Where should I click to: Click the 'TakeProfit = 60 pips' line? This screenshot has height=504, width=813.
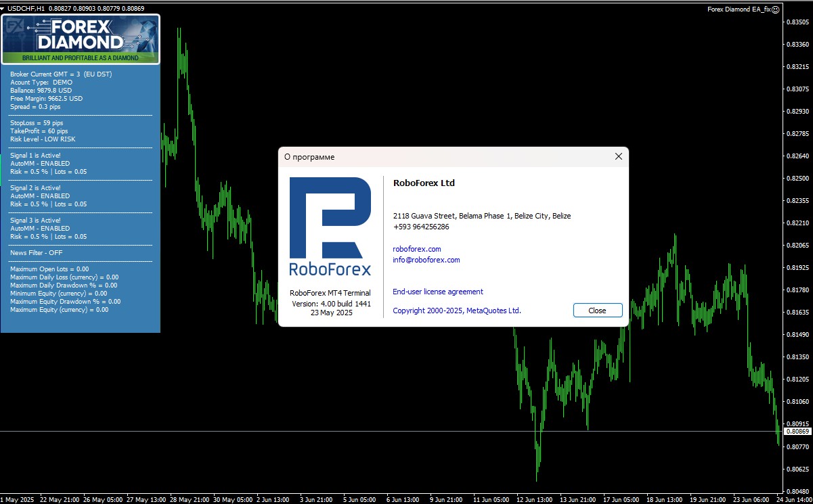(39, 131)
